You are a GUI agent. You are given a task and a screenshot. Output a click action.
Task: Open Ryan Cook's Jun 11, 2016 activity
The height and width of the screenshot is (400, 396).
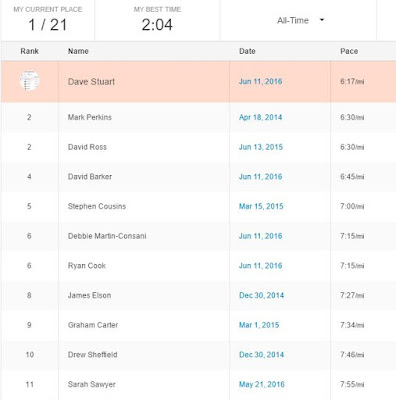coord(260,266)
